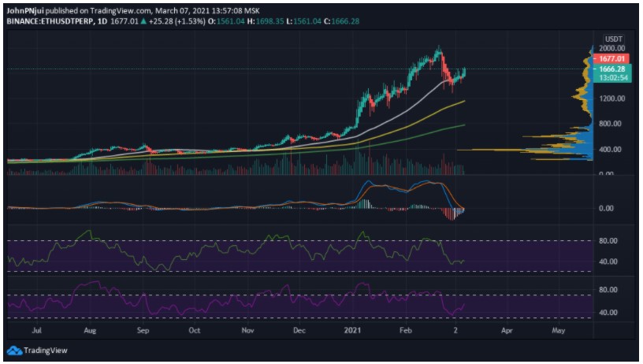Click the BINANCE:ETHUSDTPERP symbol title
The image size is (643, 364).
pyautogui.click(x=50, y=21)
